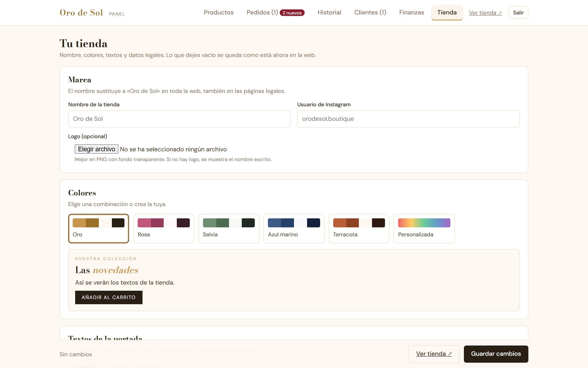588x368 pixels.
Task: Click the Sin cambios status text
Action: (76, 354)
